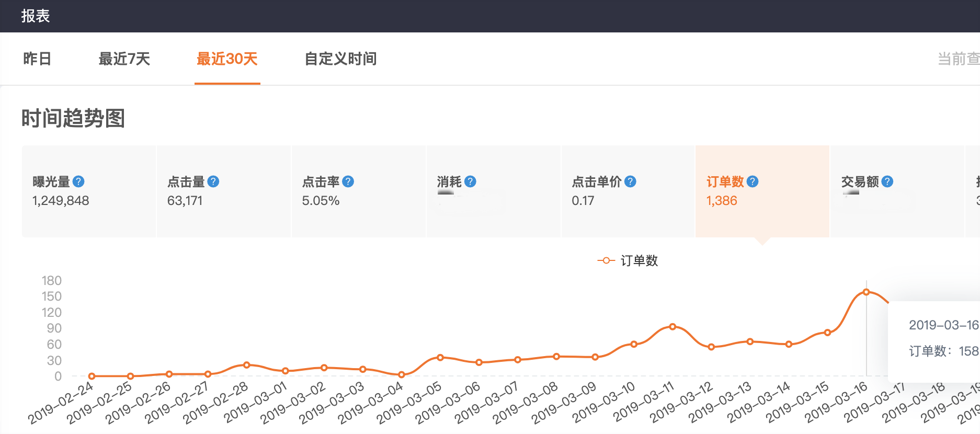This screenshot has width=980, height=434.
Task: Click the tooltip text 订单数：158
Action: tap(944, 351)
